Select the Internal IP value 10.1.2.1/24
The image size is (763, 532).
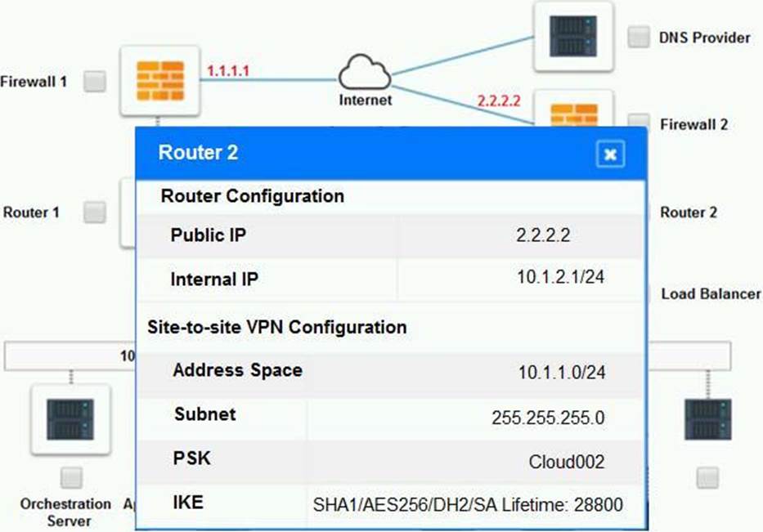[560, 277]
